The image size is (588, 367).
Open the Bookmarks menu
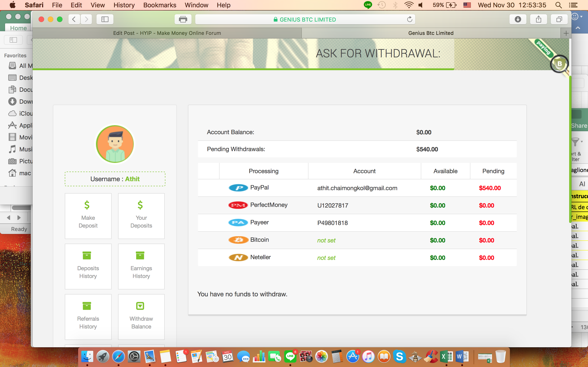160,5
